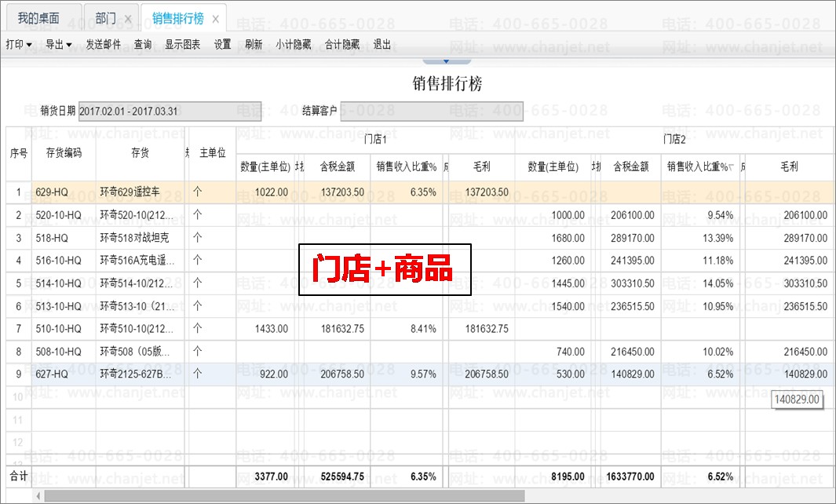Sort by 门店1 毛利 header
836x504 pixels.
point(481,167)
